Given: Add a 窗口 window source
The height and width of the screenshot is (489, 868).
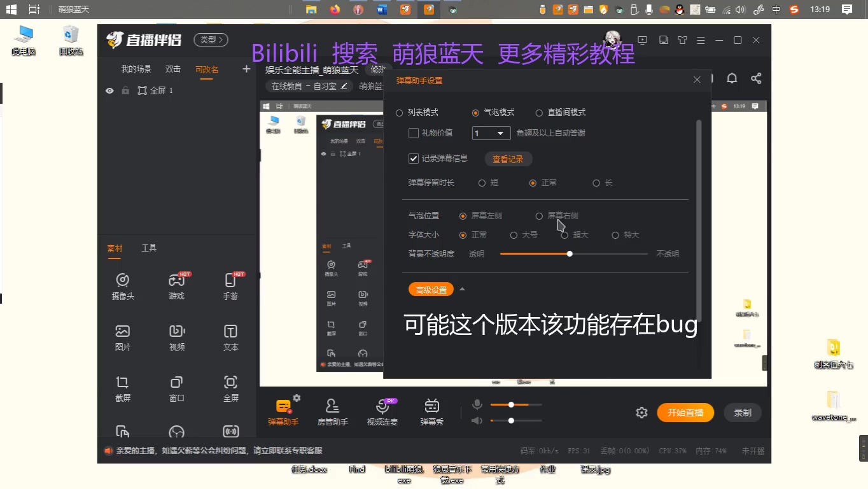Looking at the screenshot, I should [x=177, y=389].
